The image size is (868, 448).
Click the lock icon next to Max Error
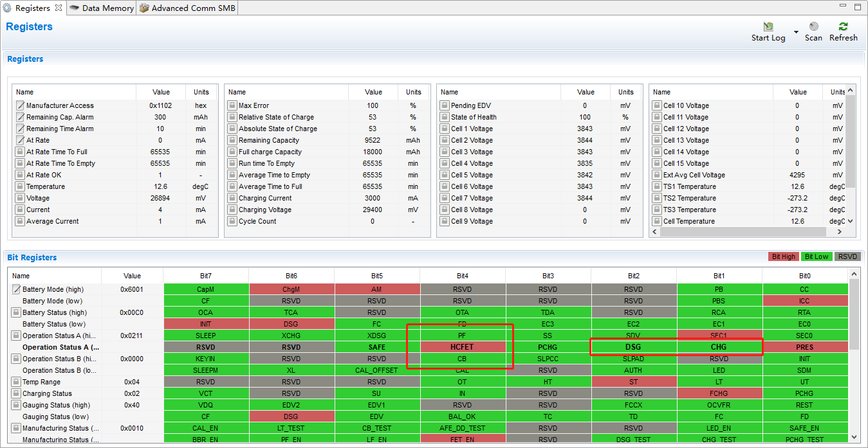coord(232,105)
